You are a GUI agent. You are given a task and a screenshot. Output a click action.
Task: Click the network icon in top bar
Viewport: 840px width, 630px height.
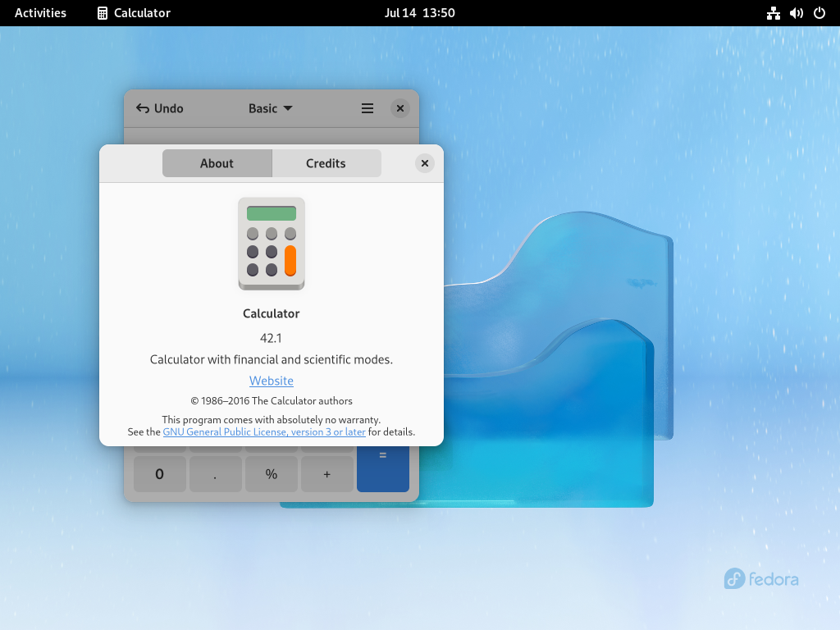[x=773, y=13]
